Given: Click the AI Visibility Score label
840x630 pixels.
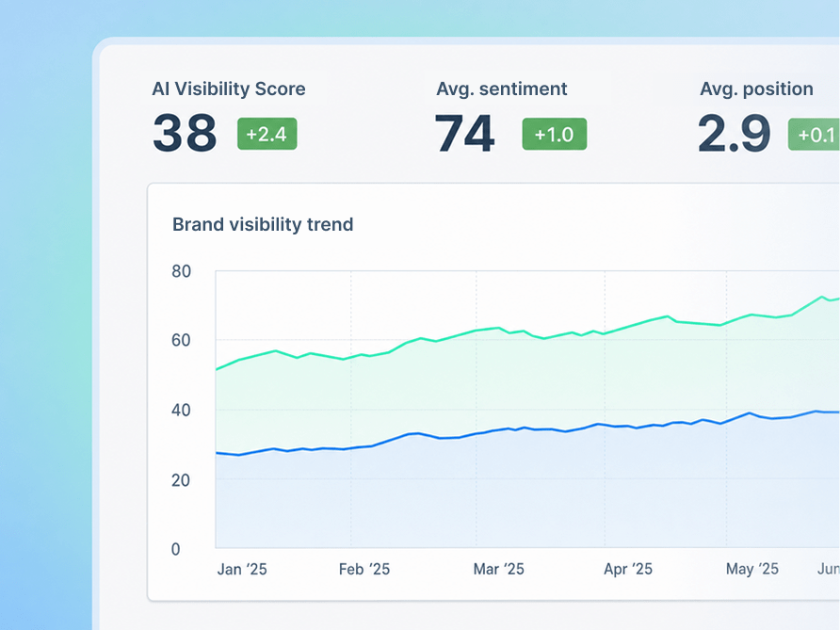Looking at the screenshot, I should (x=229, y=89).
